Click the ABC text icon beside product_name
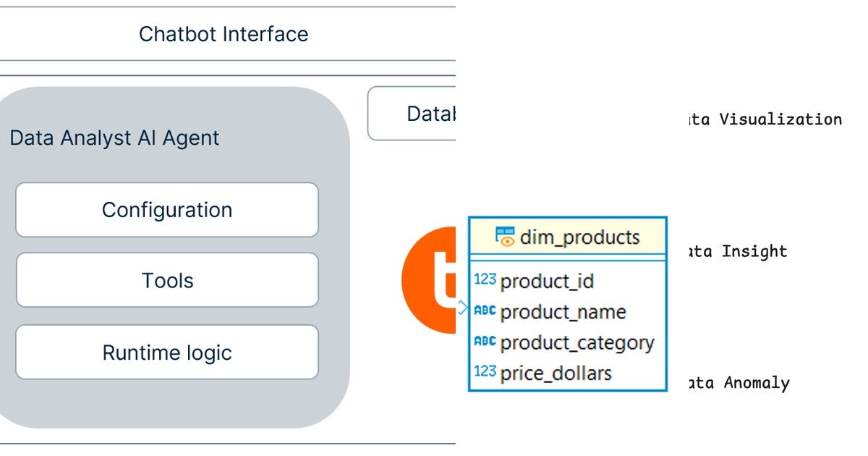Viewport: 868px width, 456px height. pyautogui.click(x=485, y=311)
